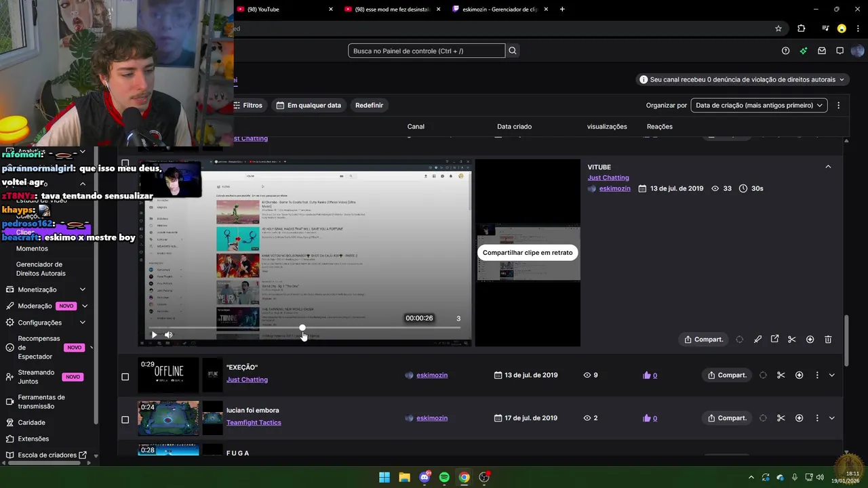Click the Redefinir button
Image resolution: width=868 pixels, height=488 pixels.
369,105
